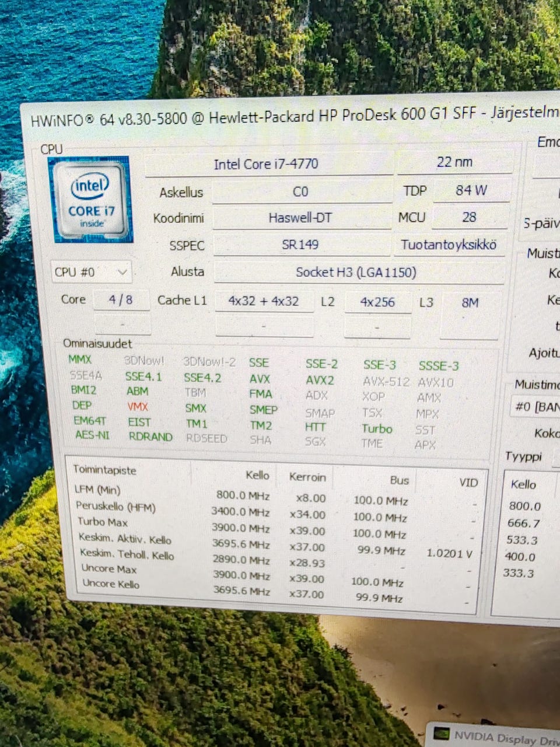
Task: Select the LFM (Min) row
Action: pyautogui.click(x=277, y=496)
